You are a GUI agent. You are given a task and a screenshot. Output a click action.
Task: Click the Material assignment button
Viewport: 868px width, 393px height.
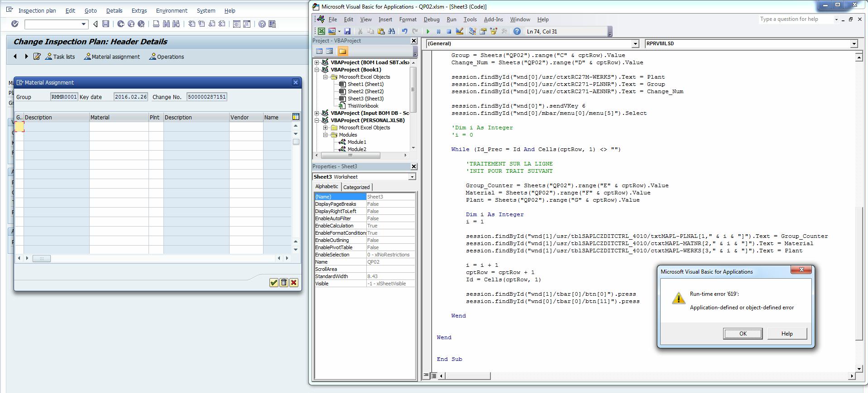pos(112,57)
